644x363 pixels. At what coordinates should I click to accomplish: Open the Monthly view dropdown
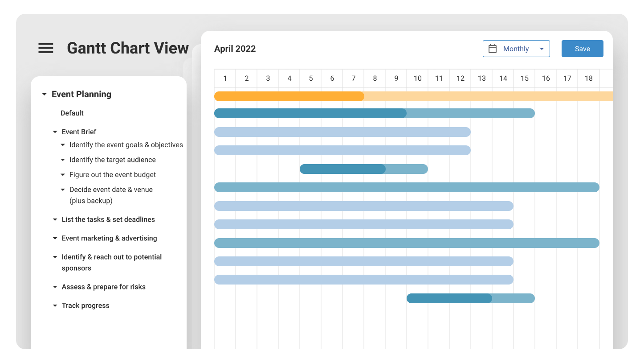click(x=542, y=49)
